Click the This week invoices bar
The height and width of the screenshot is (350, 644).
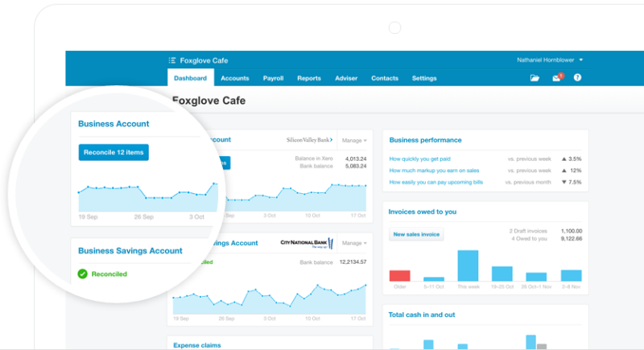[x=468, y=266]
